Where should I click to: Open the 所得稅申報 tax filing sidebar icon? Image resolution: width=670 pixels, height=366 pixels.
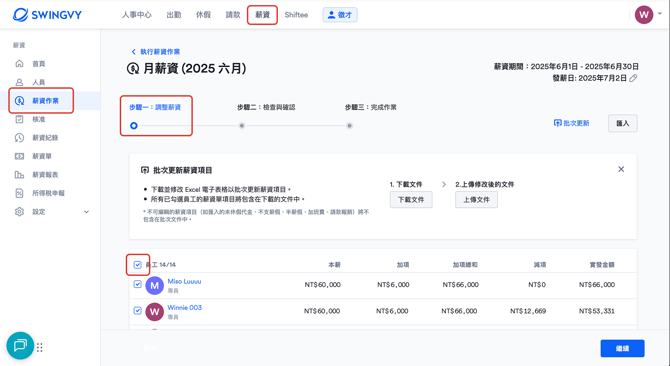click(19, 193)
